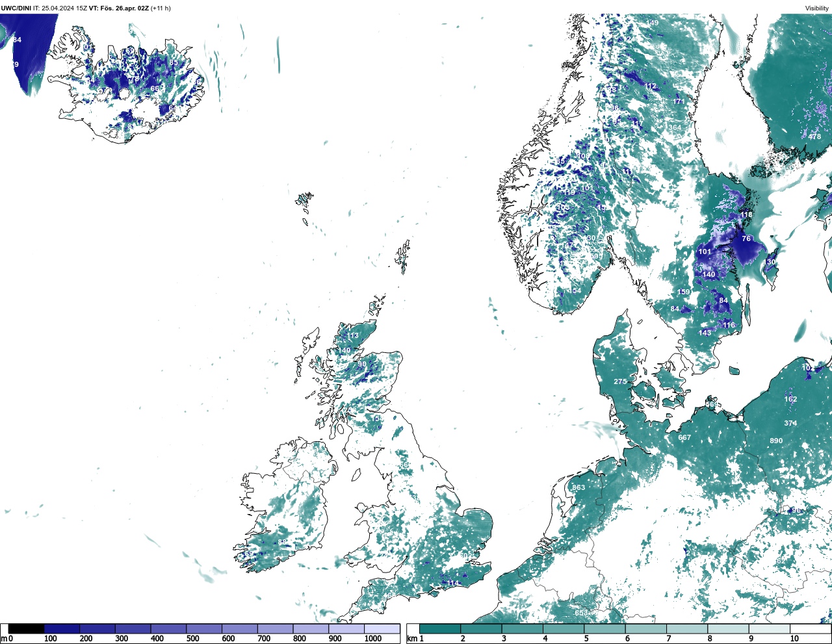Click the '374' visibility value on the map
Screen dimensions: 832x644
point(790,423)
